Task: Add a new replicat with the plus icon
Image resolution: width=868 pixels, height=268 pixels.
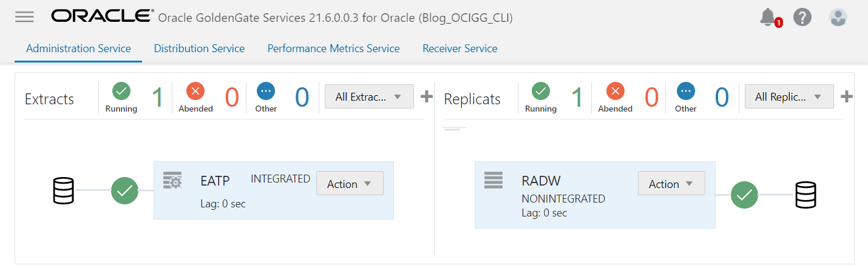Action: click(x=847, y=96)
